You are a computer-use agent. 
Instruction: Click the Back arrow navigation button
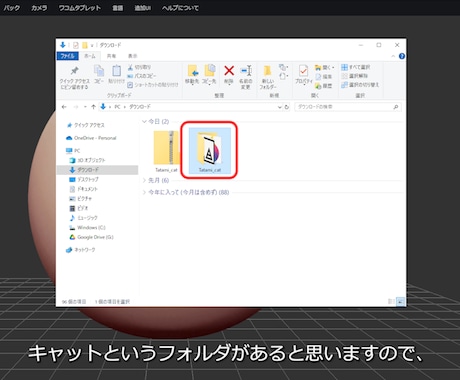point(64,107)
